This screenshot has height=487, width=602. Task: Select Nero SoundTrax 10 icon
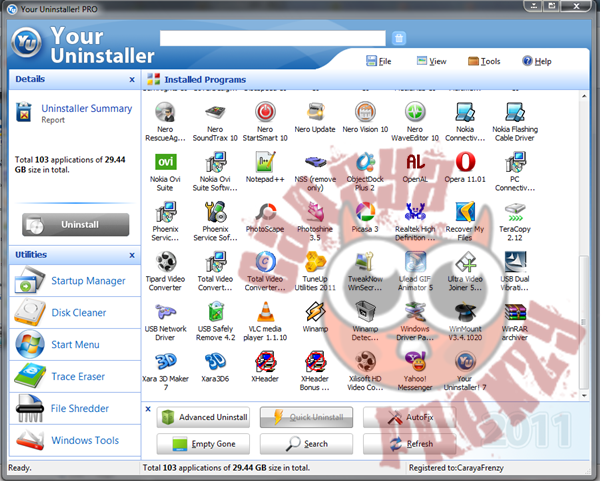tap(215, 112)
